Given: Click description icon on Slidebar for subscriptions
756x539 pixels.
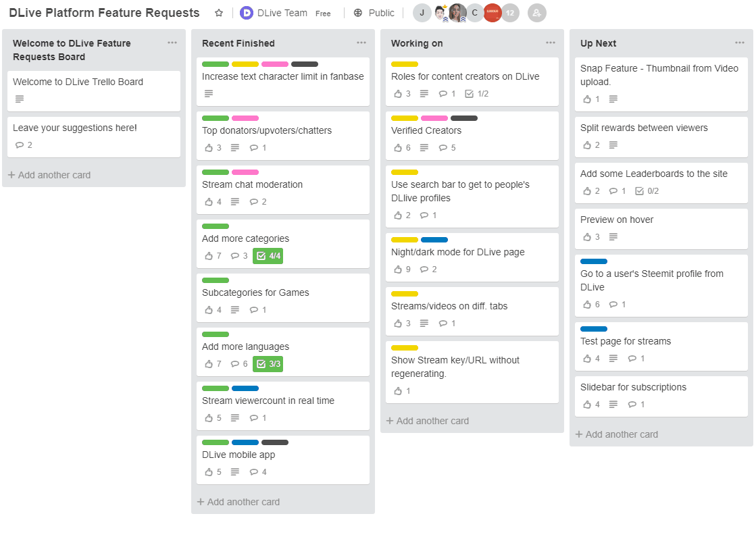Looking at the screenshot, I should click(613, 405).
